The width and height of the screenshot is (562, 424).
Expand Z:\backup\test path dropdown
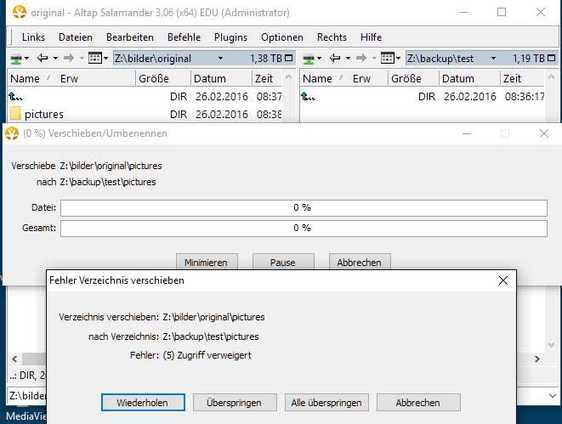[x=494, y=58]
